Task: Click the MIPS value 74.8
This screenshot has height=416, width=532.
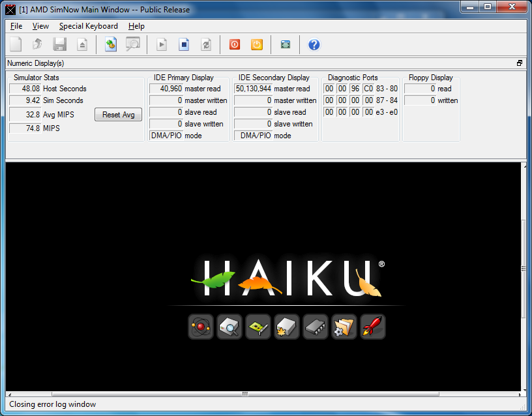Action: pyautogui.click(x=25, y=128)
